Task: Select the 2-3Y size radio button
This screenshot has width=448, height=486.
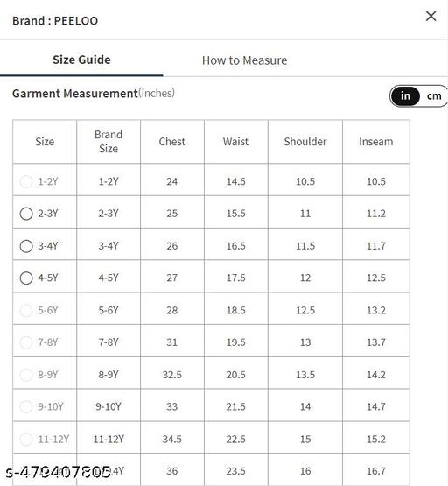Action: click(26, 214)
